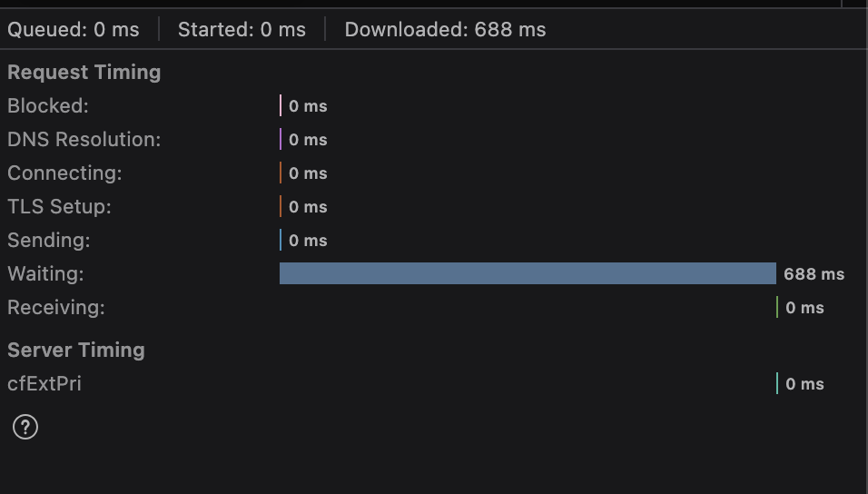Click the 0 ms value for TLS Setup

(308, 207)
